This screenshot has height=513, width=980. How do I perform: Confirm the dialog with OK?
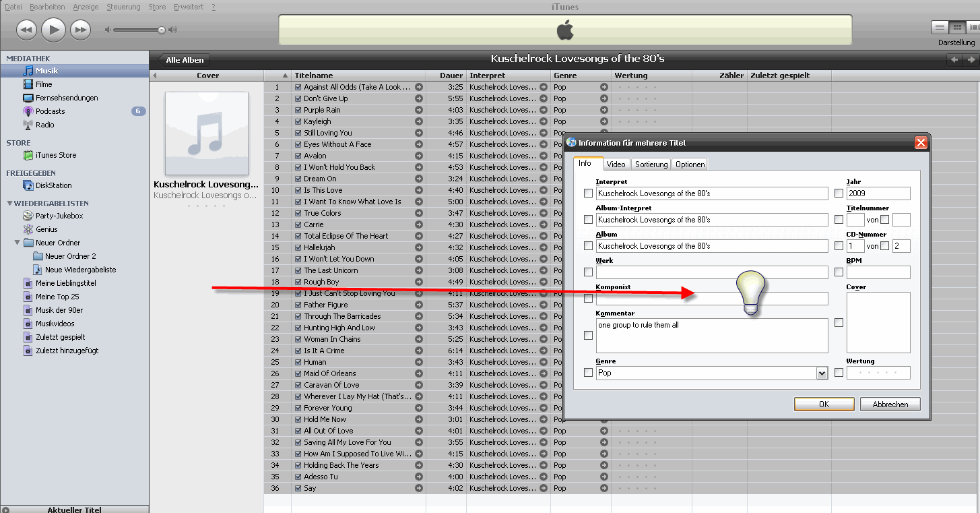coord(824,404)
